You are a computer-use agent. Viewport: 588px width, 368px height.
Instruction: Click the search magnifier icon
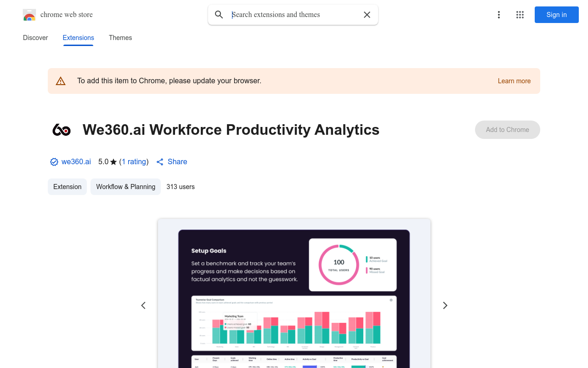[219, 15]
